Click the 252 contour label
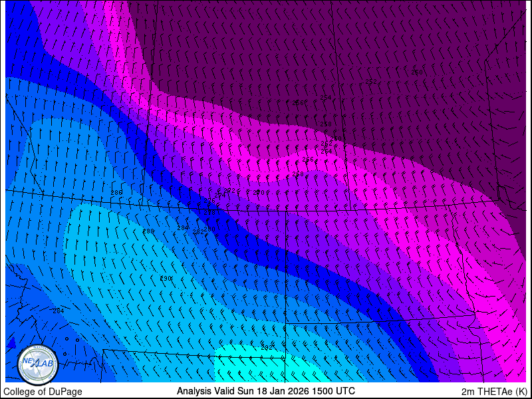Image resolution: width=532 pixels, height=399 pixels. [x=371, y=81]
